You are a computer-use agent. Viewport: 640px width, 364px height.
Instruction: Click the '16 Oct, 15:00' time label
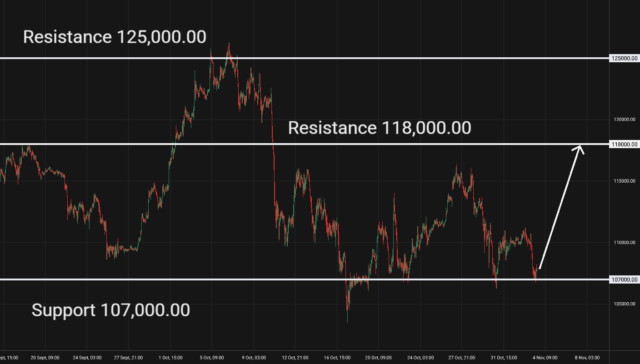(x=337, y=358)
